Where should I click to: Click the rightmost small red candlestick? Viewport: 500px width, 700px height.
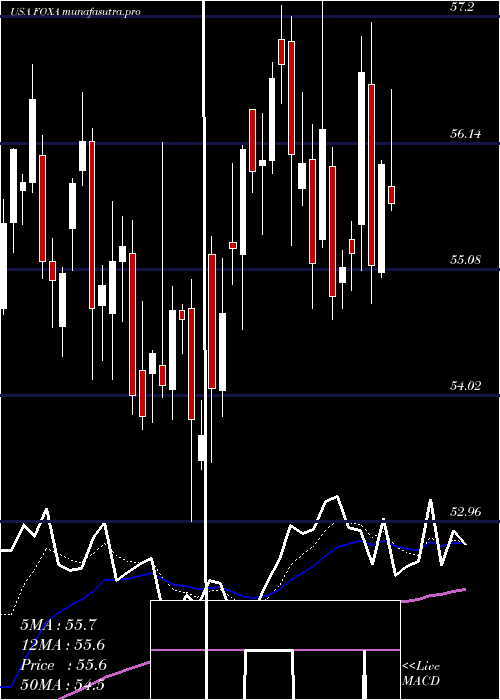tap(392, 195)
